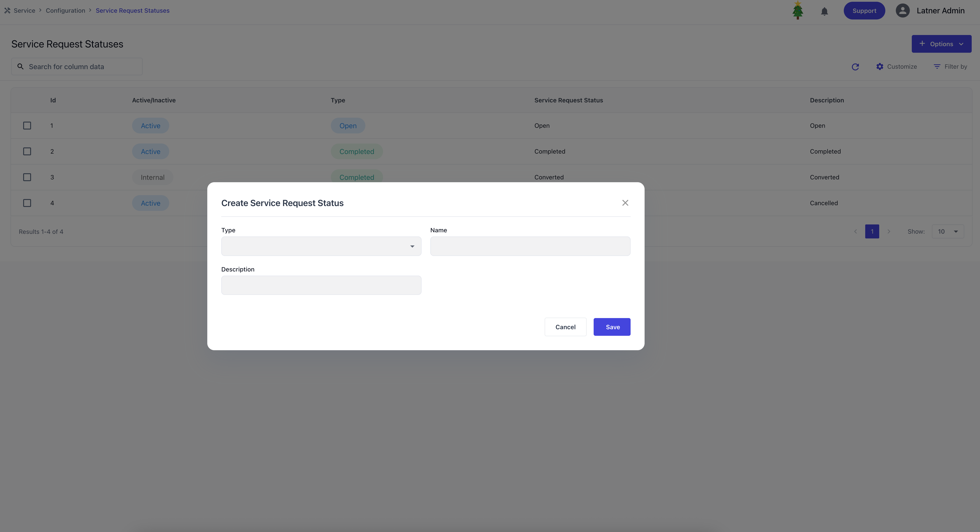Open the Show 10 rows dropdown

point(948,231)
